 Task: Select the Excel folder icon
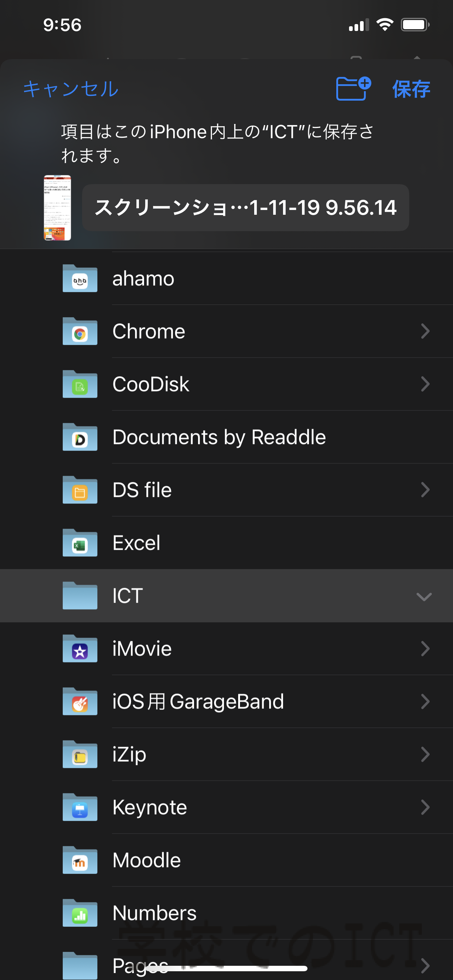point(80,543)
